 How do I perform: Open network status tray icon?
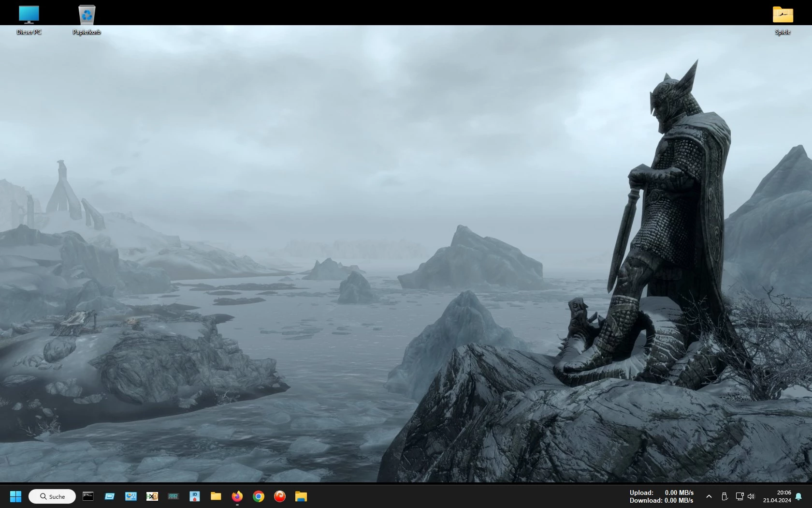739,496
